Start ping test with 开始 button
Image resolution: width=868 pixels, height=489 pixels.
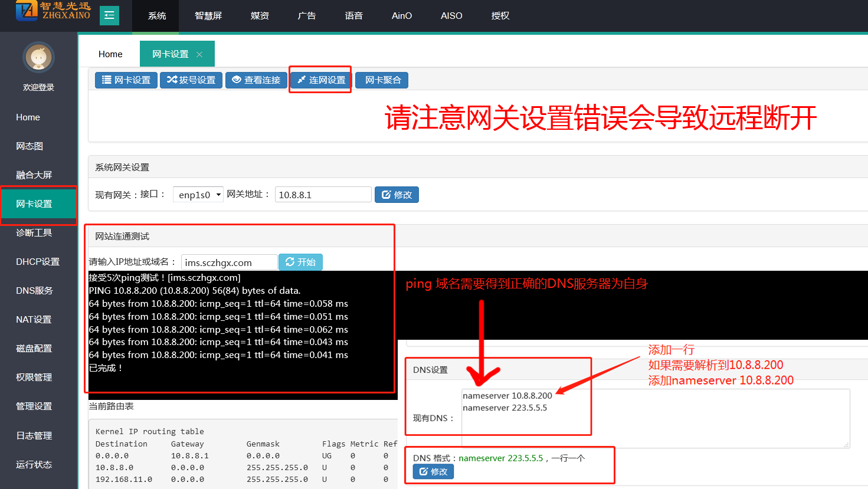(300, 262)
